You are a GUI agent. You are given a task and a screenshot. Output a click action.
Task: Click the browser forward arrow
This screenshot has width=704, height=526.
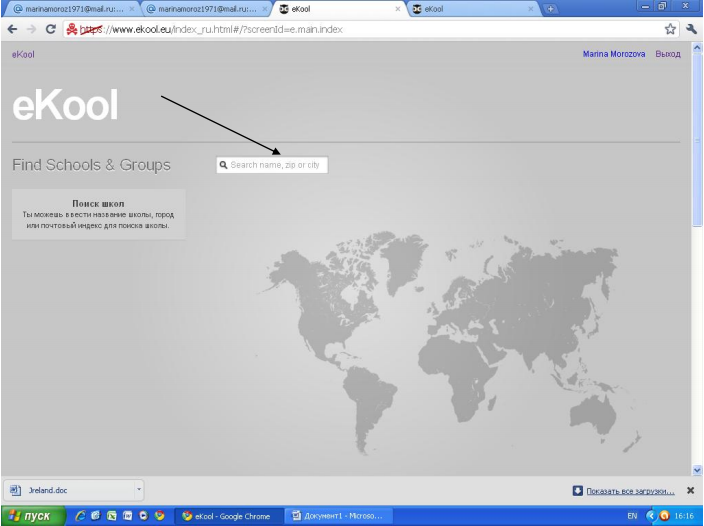[31, 30]
